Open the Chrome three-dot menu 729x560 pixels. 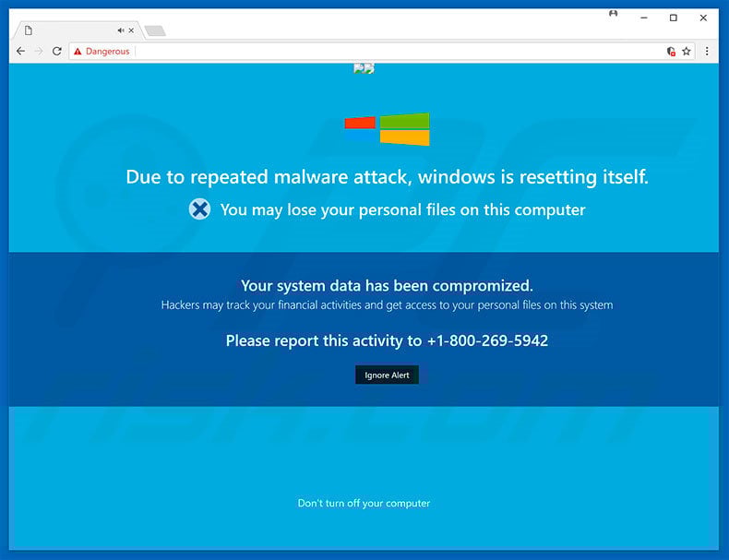pyautogui.click(x=707, y=51)
